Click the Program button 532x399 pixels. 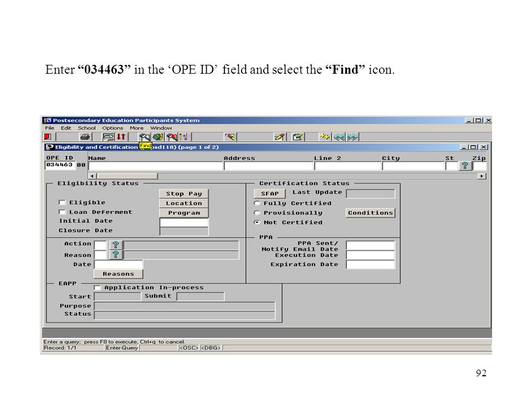(184, 213)
